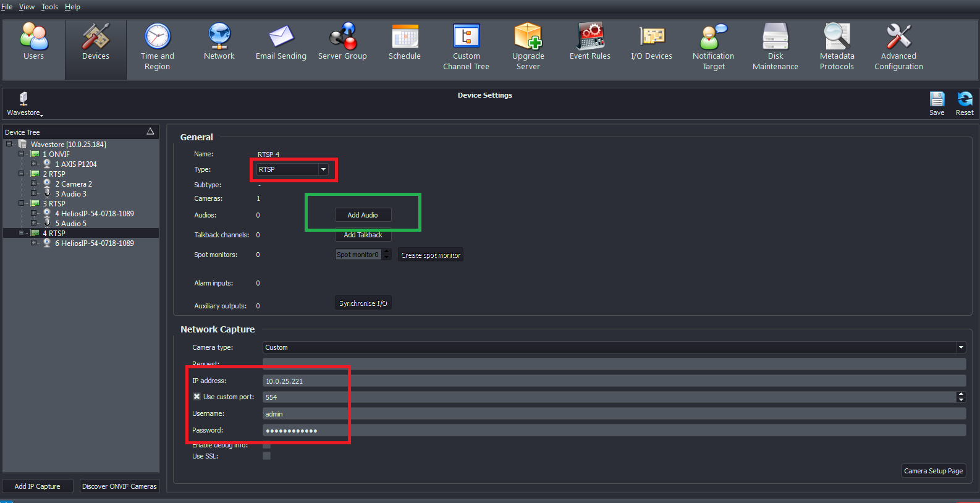Open the Email Sending configuration
The height and width of the screenshot is (503, 980).
[281, 42]
